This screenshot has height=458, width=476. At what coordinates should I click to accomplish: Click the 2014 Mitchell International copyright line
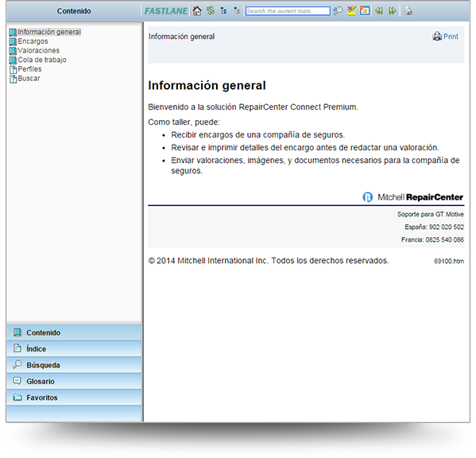(x=269, y=261)
